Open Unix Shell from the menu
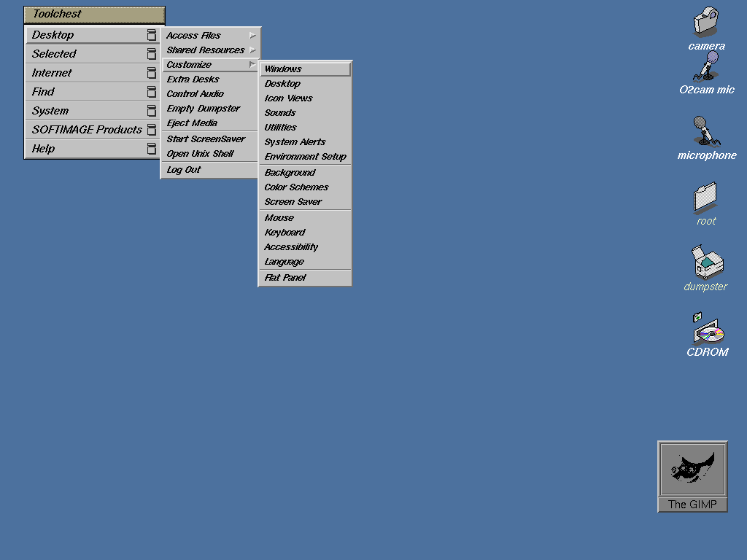This screenshot has width=747, height=560. tap(200, 154)
